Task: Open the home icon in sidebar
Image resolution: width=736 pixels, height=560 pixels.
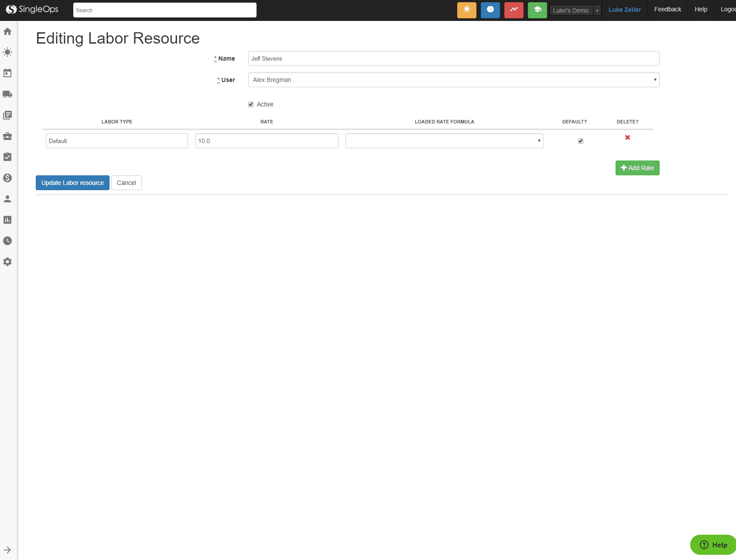Action: tap(7, 31)
